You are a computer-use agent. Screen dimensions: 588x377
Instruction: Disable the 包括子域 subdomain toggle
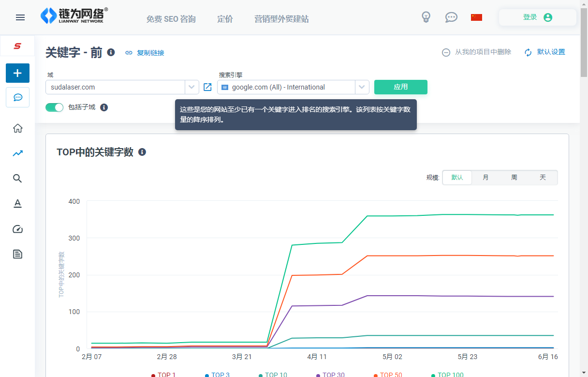pyautogui.click(x=54, y=107)
